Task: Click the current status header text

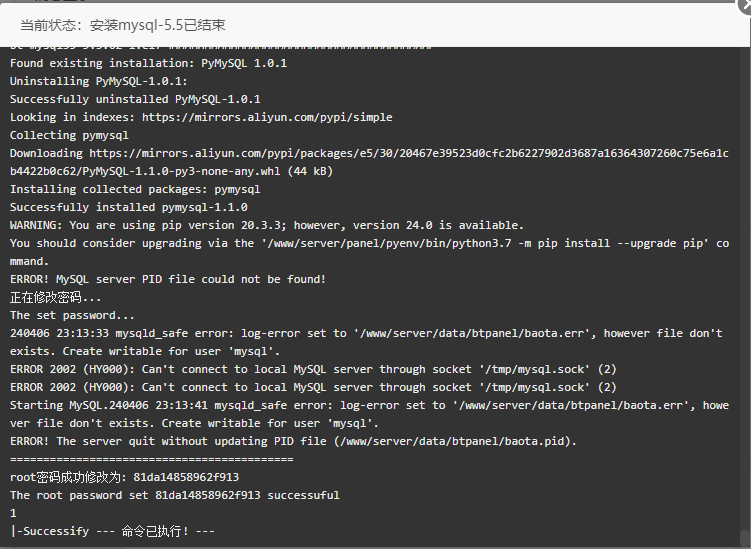Action: pos(123,25)
